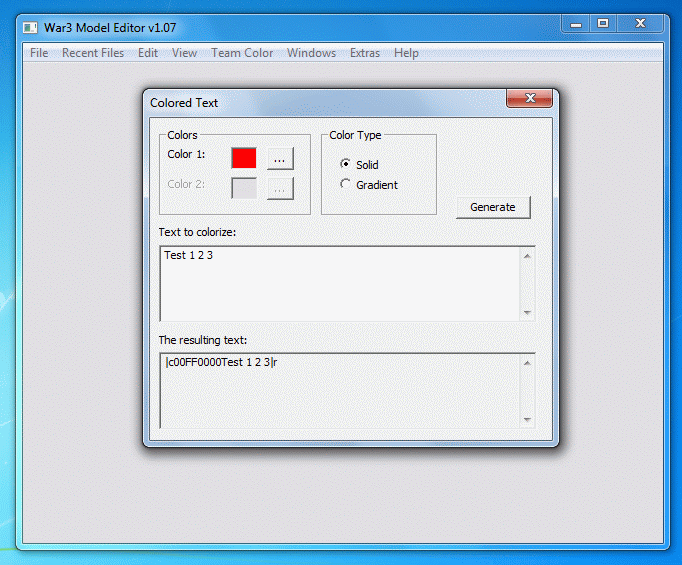Screen dimensions: 682x565
Task: Click up arrow of Text to colorize scrollbar
Action: tap(527, 256)
